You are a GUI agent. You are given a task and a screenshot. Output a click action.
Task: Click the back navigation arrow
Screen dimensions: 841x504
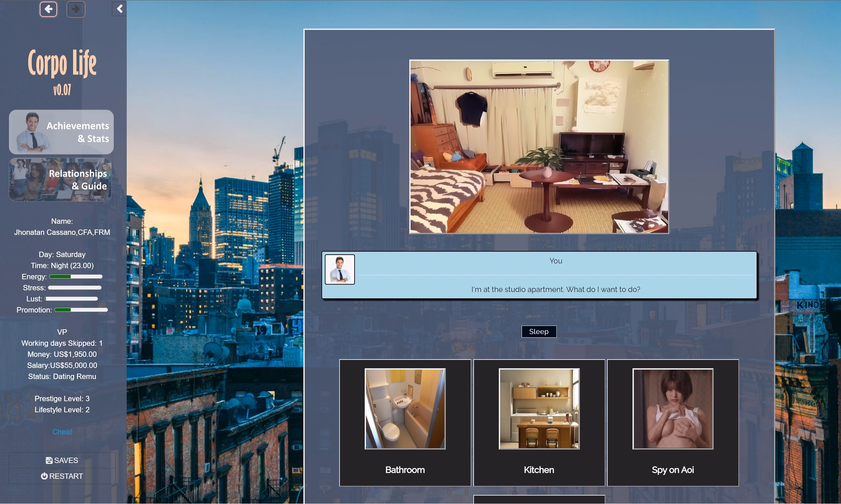[x=49, y=9]
